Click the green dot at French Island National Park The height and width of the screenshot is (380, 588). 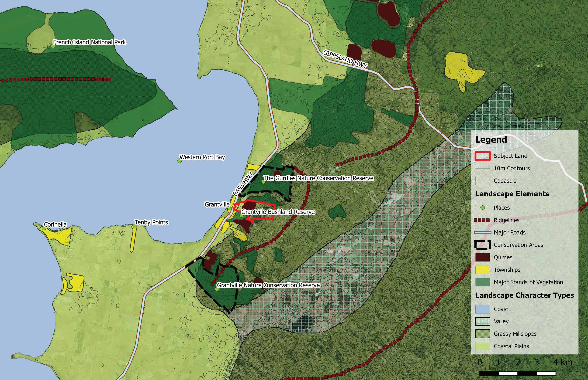[53, 46]
